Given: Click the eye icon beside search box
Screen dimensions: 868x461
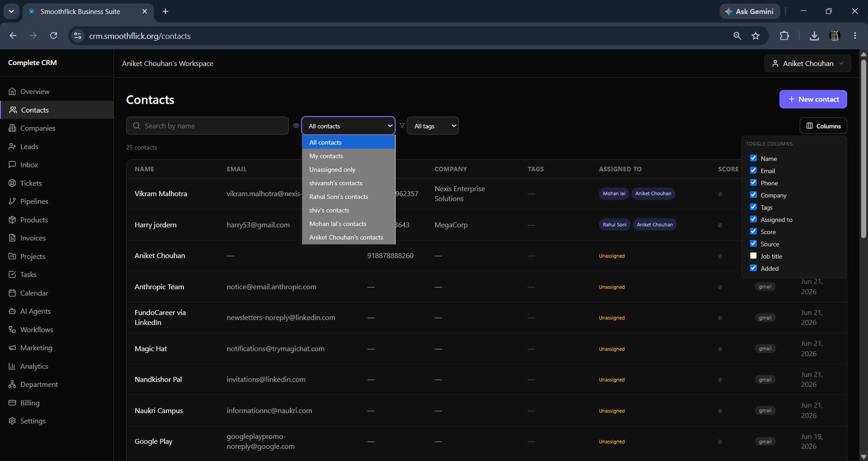Looking at the screenshot, I should 296,126.
